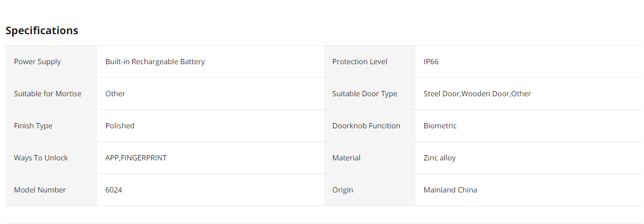The width and height of the screenshot is (644, 224).
Task: Click the Steel Door,Wooden Door,Other value
Action: 477,94
